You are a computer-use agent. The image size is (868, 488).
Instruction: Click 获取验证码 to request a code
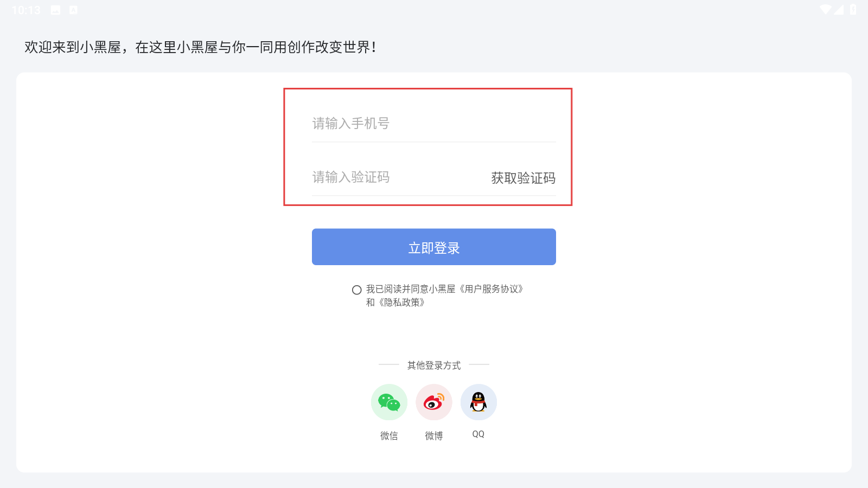tap(523, 178)
